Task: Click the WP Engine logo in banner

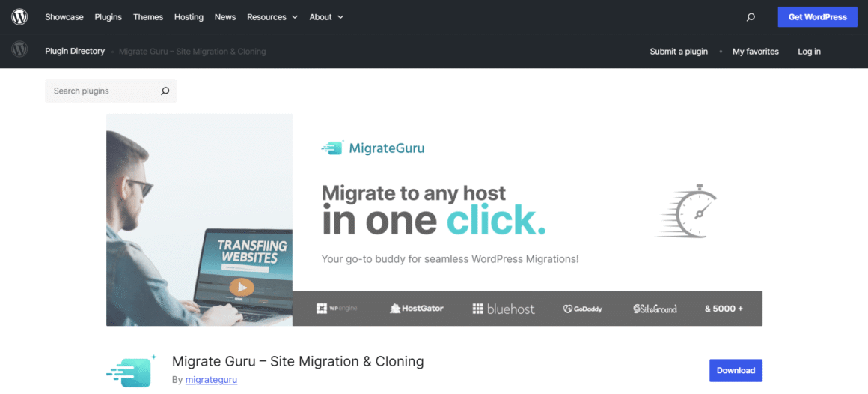Action: pyautogui.click(x=337, y=309)
